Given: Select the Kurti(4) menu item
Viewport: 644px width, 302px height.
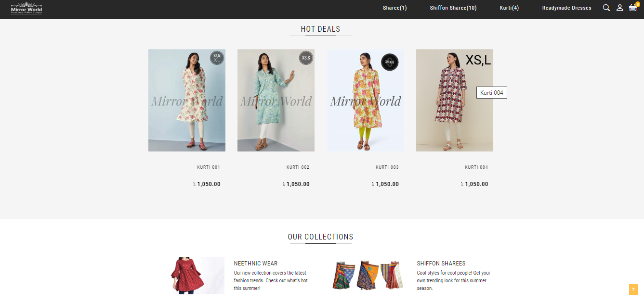Looking at the screenshot, I should (x=509, y=8).
